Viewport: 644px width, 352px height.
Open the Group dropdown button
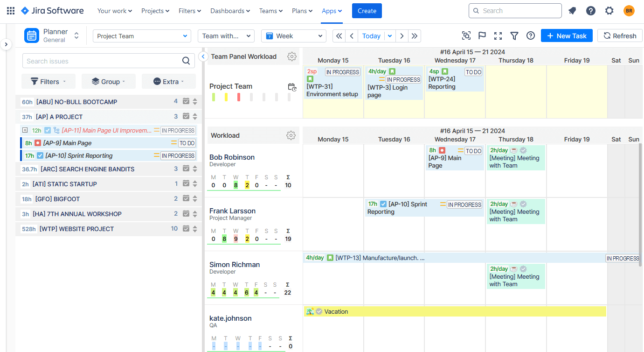[x=109, y=81]
